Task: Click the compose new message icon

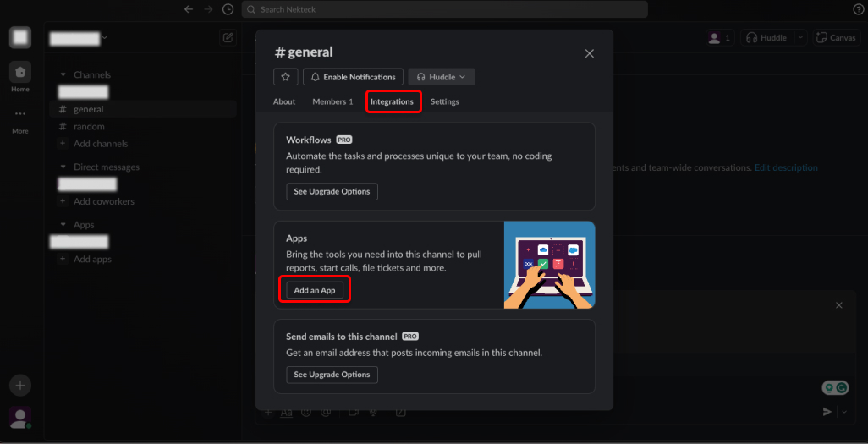Action: tap(228, 37)
